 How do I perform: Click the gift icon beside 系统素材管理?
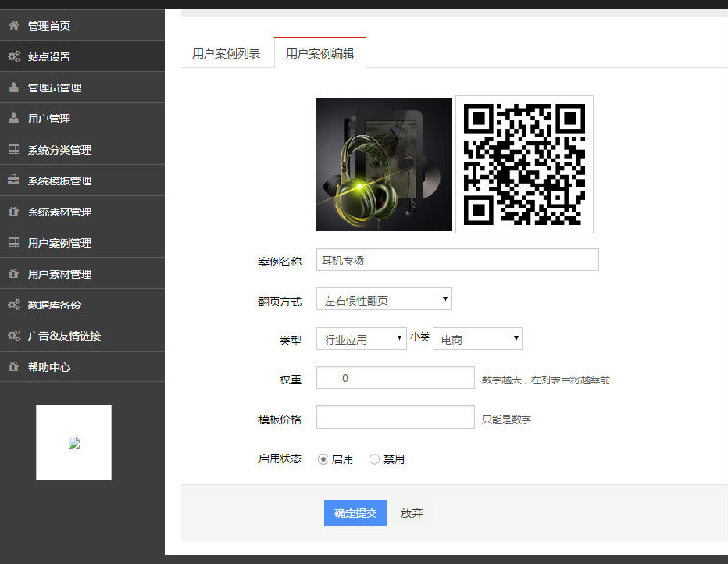pos(13,211)
